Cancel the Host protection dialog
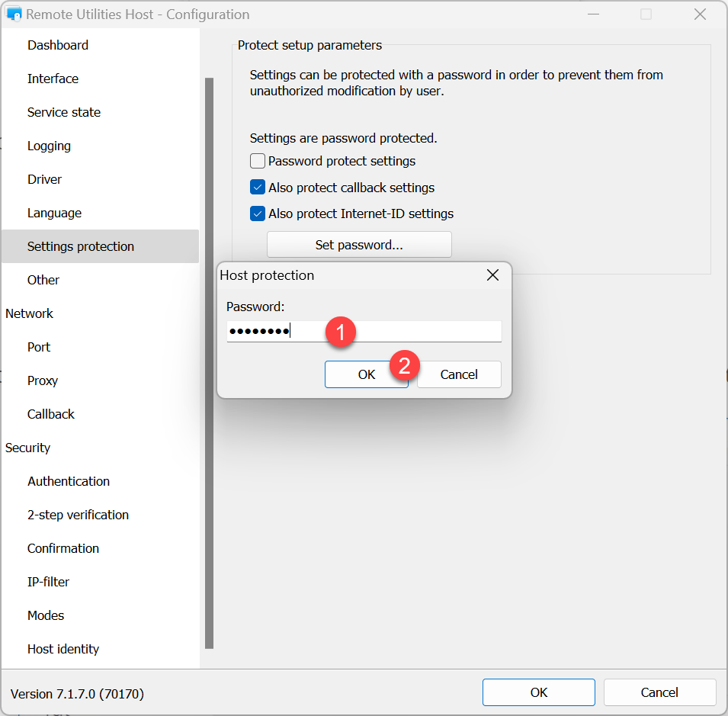The image size is (728, 716). (x=459, y=374)
